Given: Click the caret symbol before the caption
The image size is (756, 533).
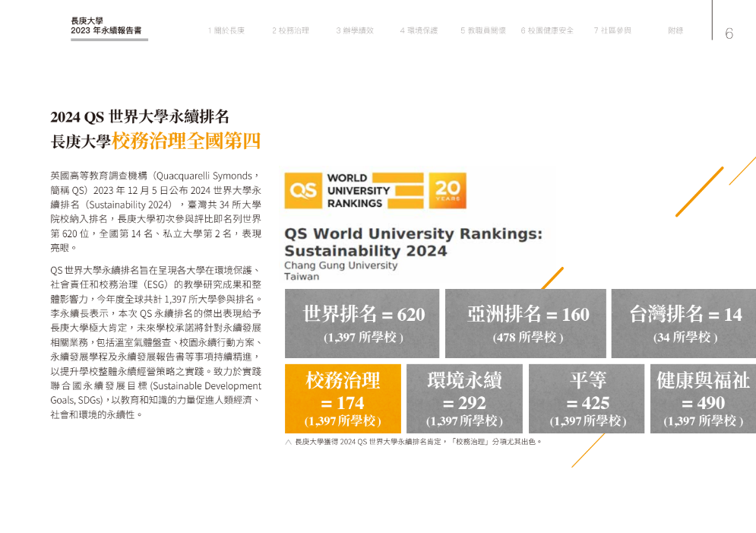Looking at the screenshot, I should click(288, 442).
